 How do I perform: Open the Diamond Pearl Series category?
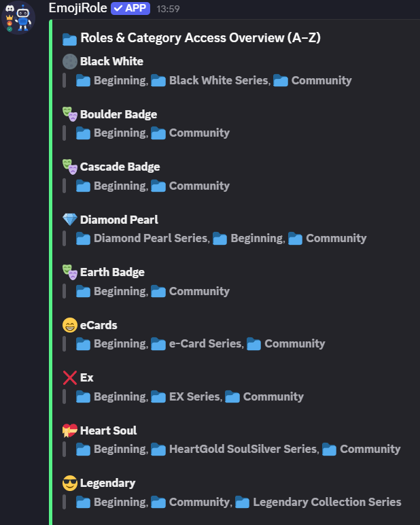coord(150,238)
